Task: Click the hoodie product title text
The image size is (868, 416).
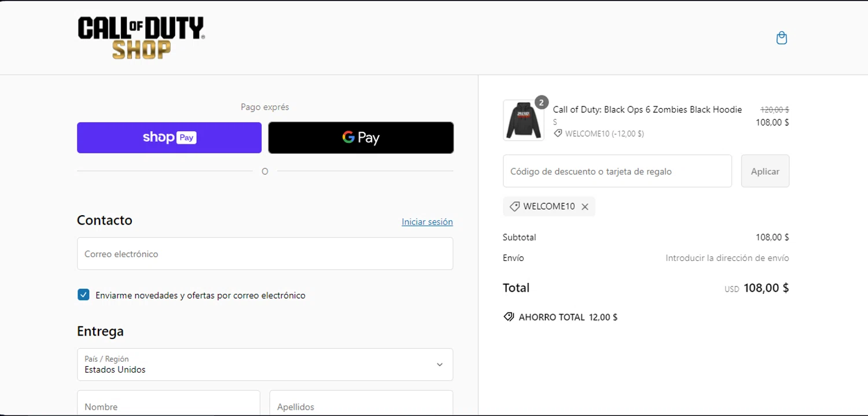Action: coord(647,109)
